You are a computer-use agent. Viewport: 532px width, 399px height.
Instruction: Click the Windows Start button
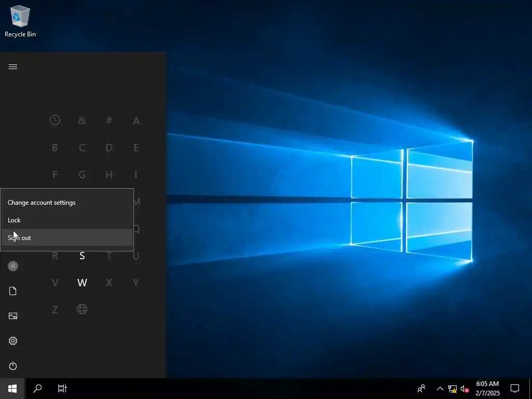12,389
